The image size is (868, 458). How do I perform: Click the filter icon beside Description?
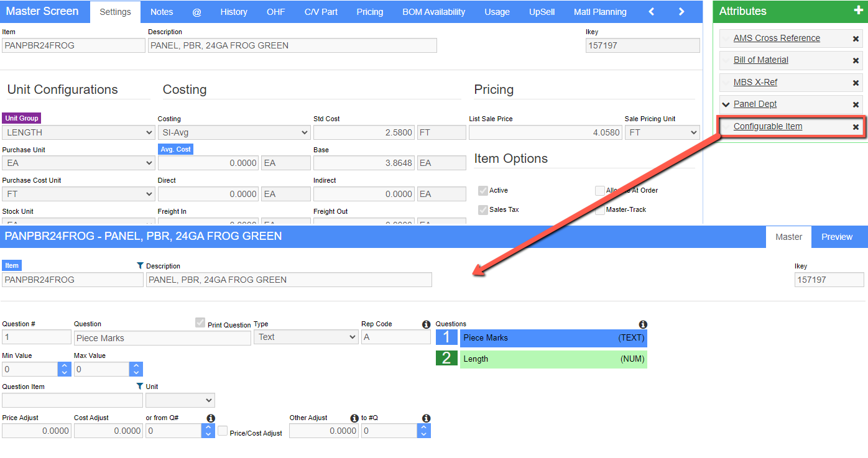click(x=140, y=266)
